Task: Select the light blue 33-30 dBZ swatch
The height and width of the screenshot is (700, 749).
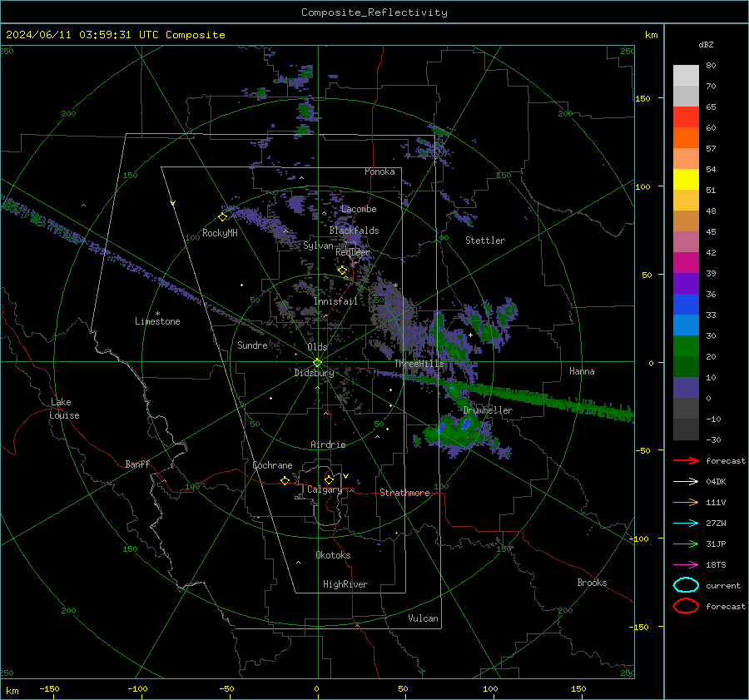Action: point(686,325)
